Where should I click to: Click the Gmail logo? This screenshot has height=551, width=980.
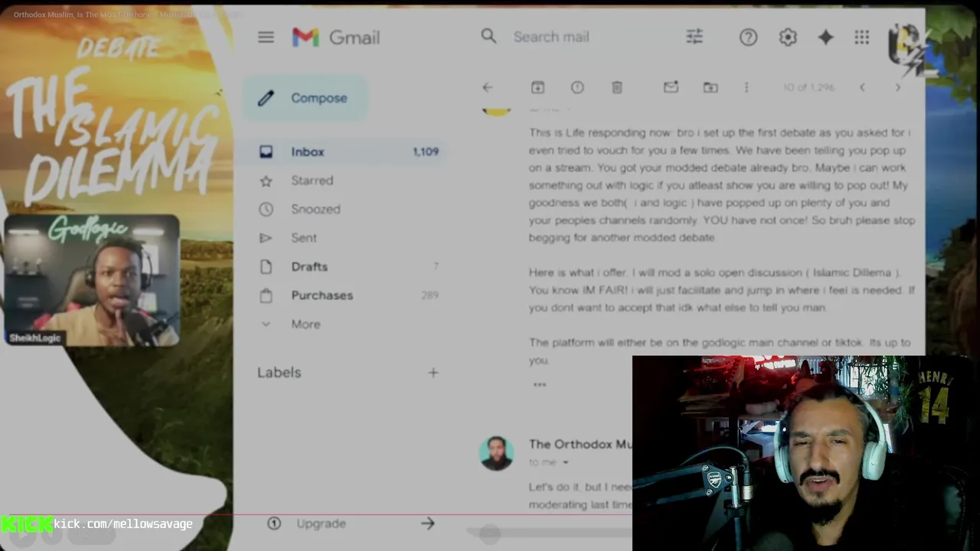tap(336, 37)
